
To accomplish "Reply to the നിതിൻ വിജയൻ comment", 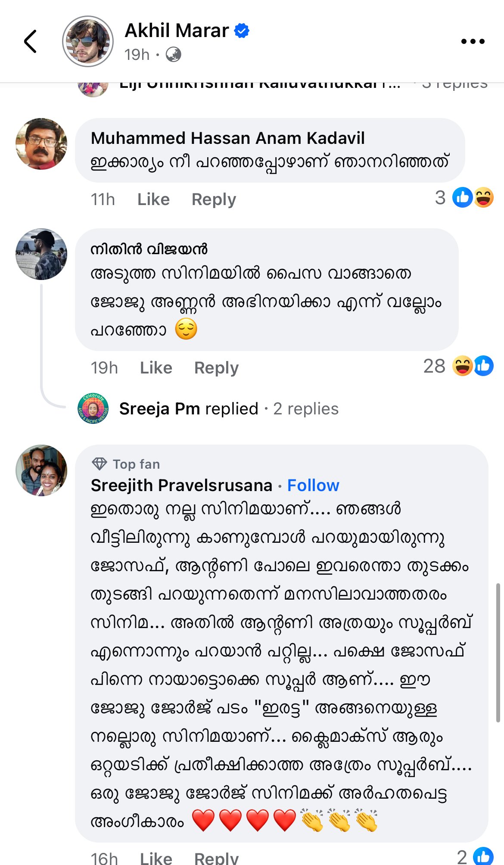I will [216, 368].
